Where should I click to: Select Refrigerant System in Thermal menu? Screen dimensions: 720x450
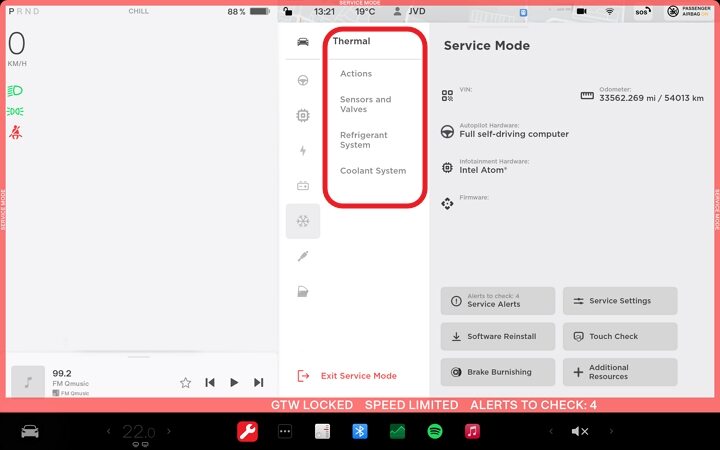[363, 140]
